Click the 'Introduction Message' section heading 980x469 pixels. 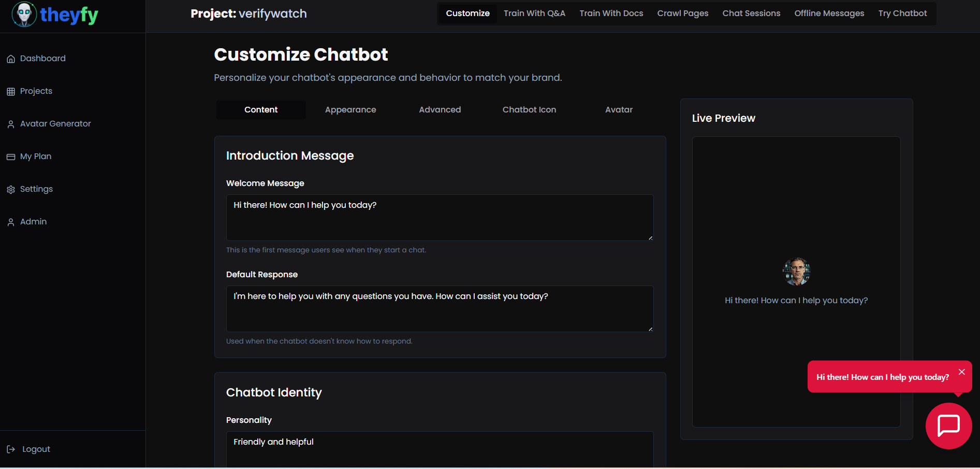(290, 155)
